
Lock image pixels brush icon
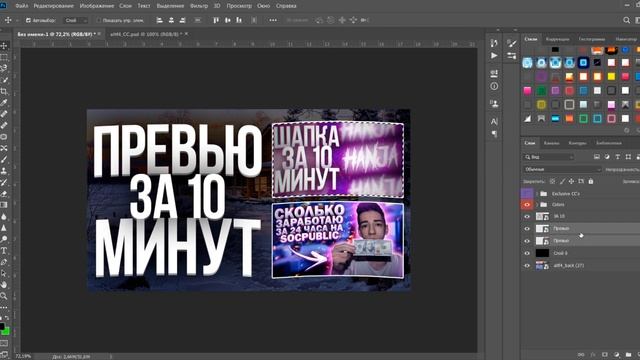(x=562, y=181)
